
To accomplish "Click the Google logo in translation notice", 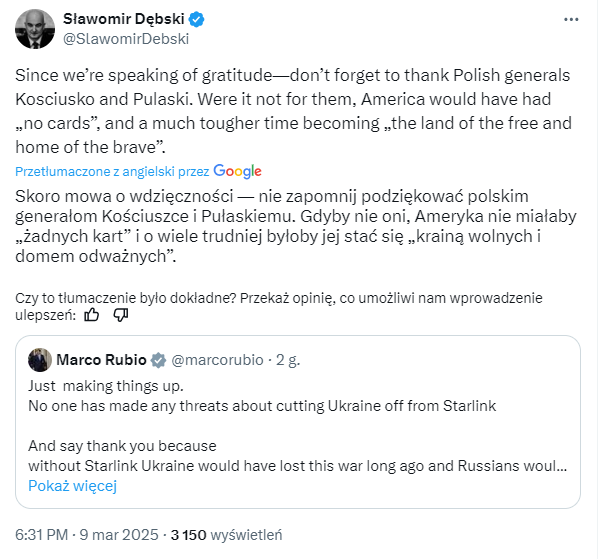I will pos(237,171).
